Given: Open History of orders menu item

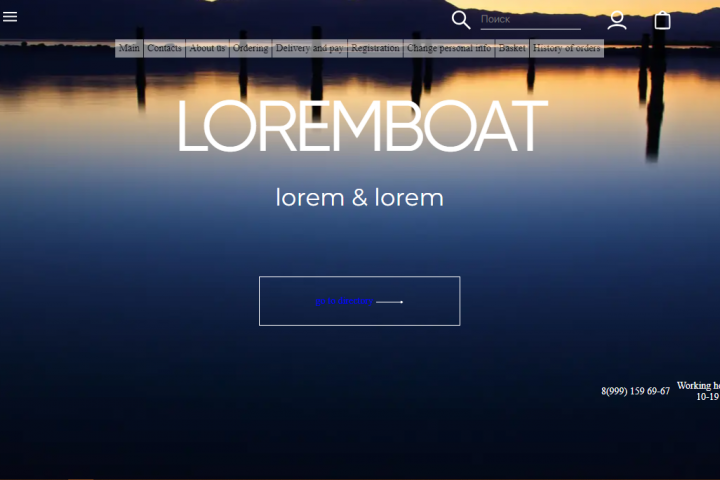Looking at the screenshot, I should coord(567,48).
